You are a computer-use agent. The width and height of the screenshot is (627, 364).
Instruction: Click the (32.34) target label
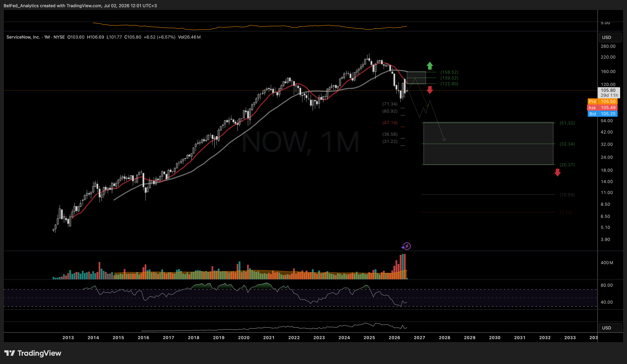pos(567,144)
